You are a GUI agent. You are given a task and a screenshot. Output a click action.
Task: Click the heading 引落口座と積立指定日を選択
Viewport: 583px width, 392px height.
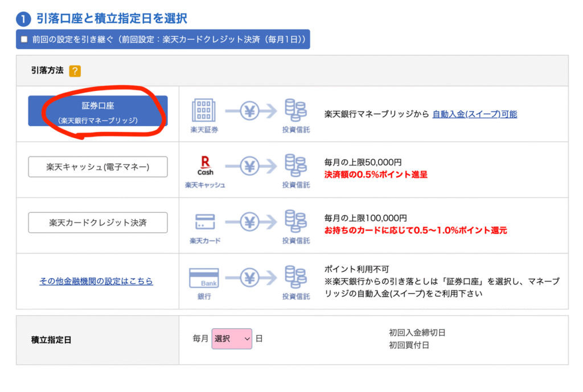(112, 18)
